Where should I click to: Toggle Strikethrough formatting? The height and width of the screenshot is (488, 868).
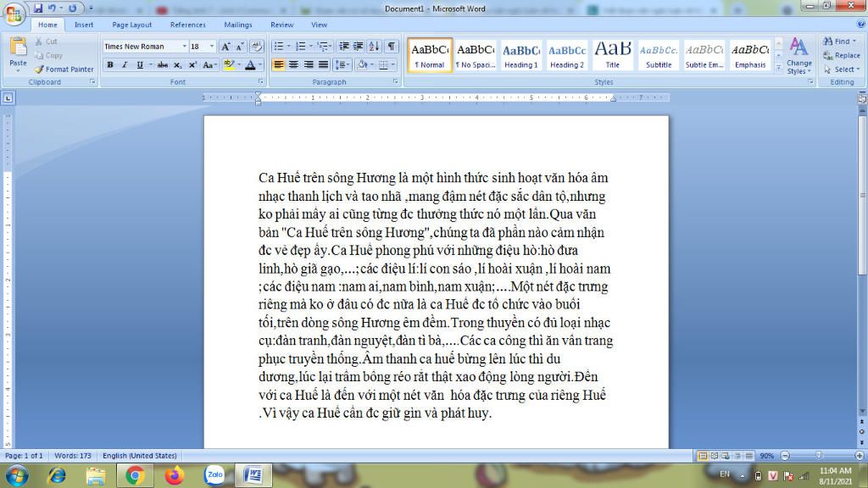coord(162,64)
